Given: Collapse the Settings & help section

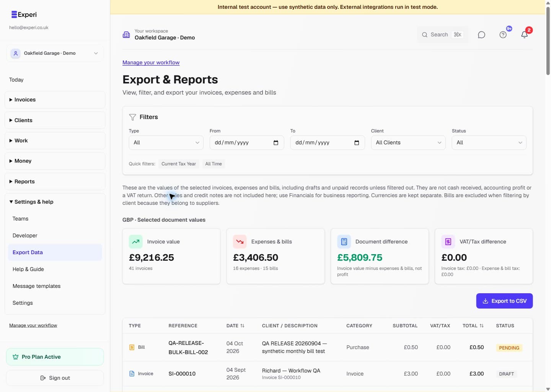Looking at the screenshot, I should tap(55, 202).
